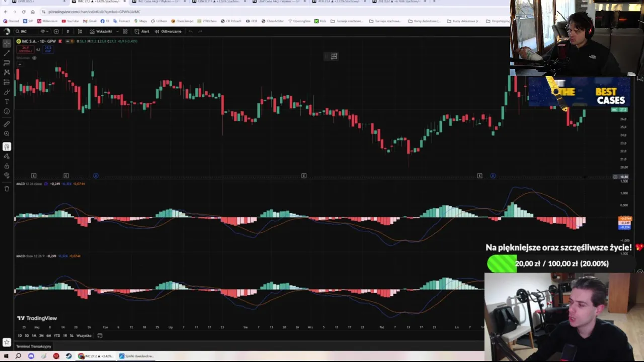Toggle hide all drawings eye

[x=7, y=175]
